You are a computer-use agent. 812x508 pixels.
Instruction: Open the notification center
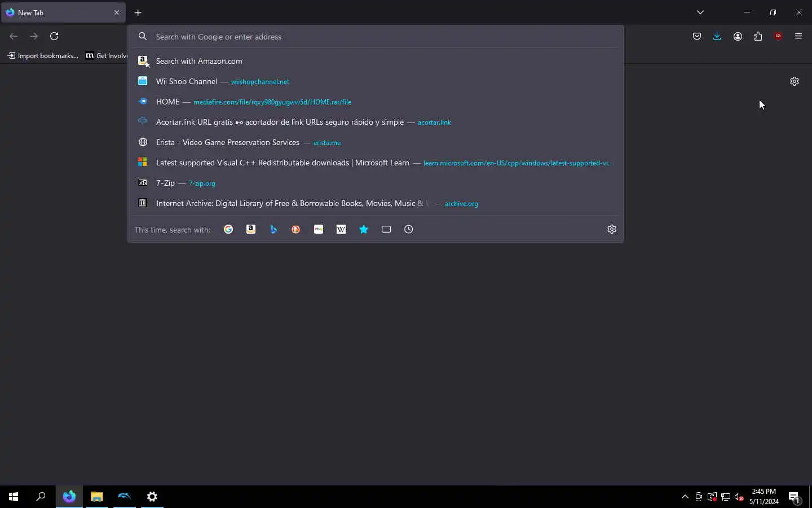pyautogui.click(x=795, y=497)
